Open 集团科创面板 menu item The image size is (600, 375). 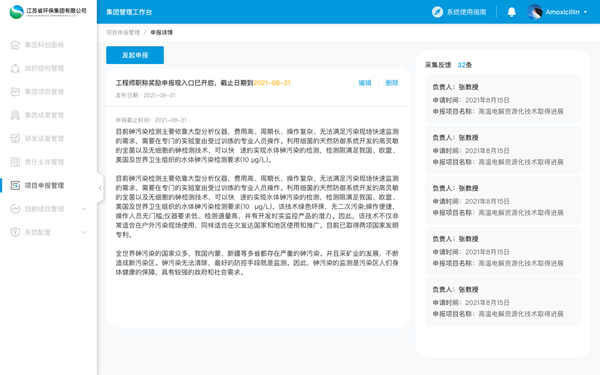point(44,45)
